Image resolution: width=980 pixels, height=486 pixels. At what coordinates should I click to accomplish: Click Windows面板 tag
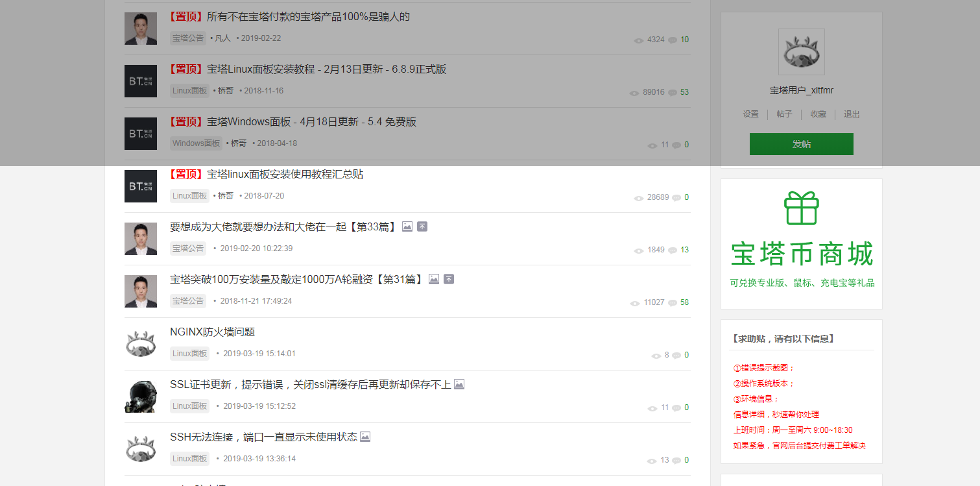coord(197,143)
